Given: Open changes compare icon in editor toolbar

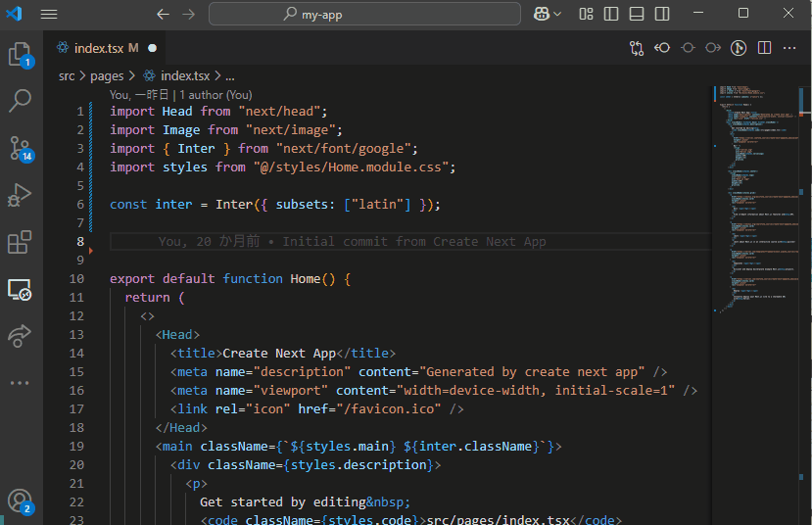Looking at the screenshot, I should [x=637, y=48].
